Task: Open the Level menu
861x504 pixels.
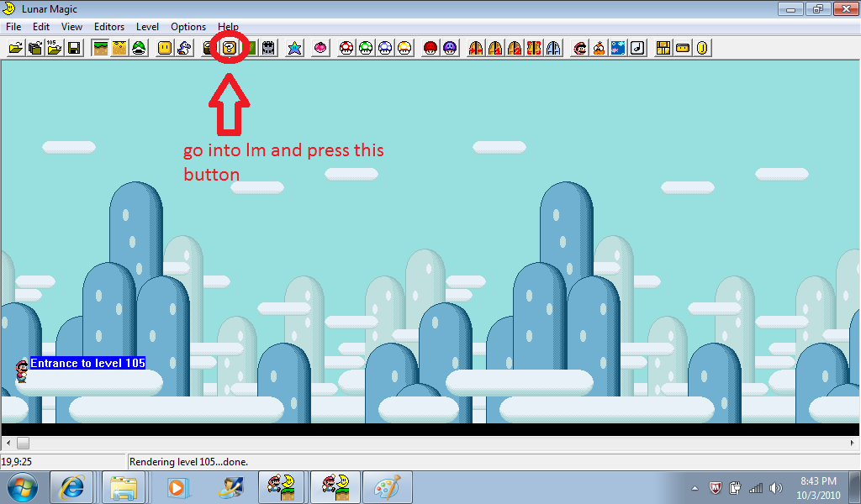Action: pyautogui.click(x=148, y=27)
